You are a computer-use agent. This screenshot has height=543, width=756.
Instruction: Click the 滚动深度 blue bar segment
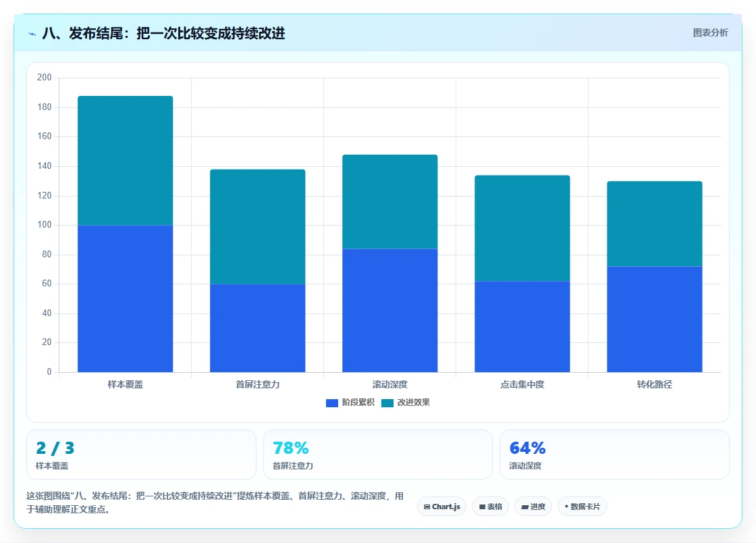pos(390,311)
